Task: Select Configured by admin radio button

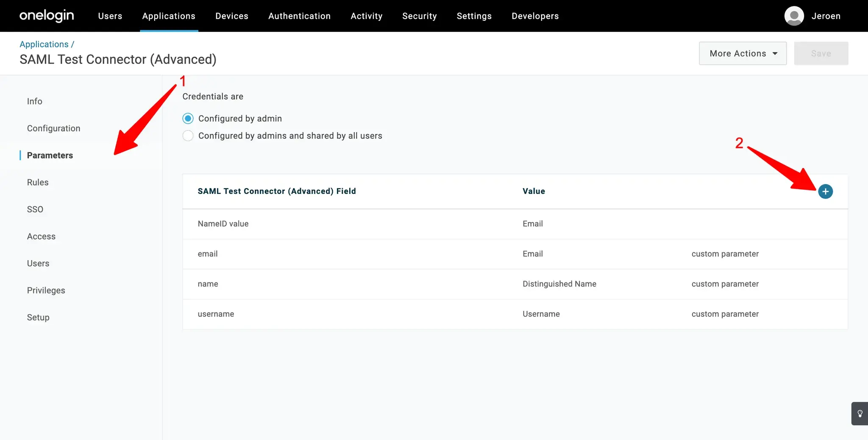Action: pyautogui.click(x=188, y=119)
